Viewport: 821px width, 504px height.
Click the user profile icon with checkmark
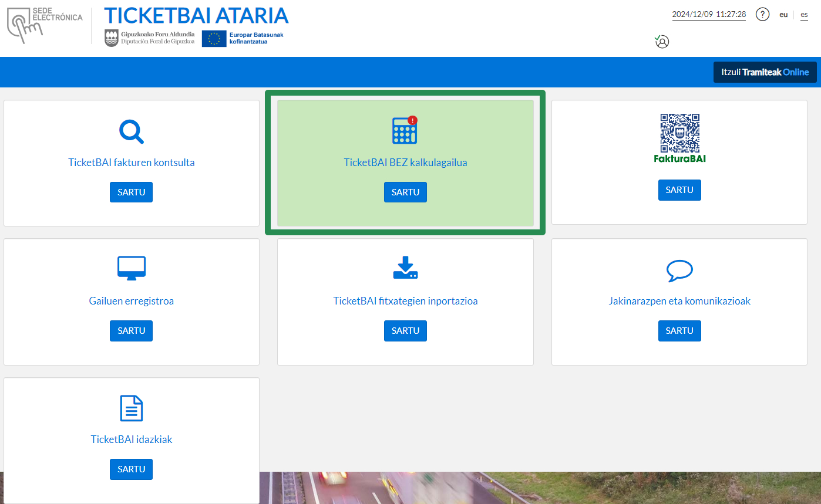click(662, 42)
